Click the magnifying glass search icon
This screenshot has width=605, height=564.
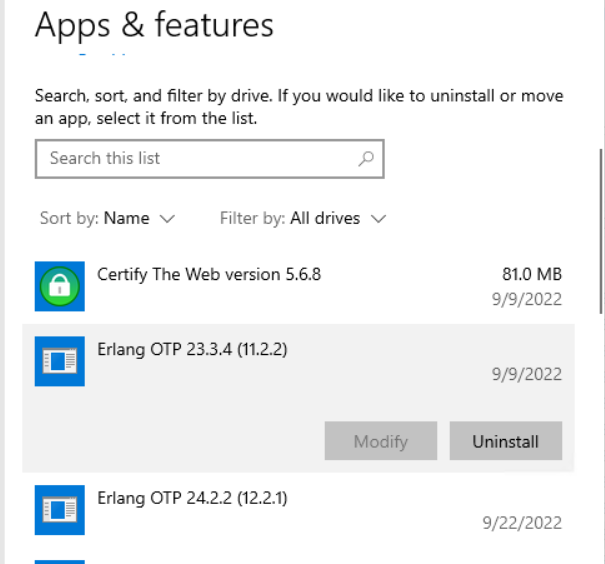click(x=366, y=158)
